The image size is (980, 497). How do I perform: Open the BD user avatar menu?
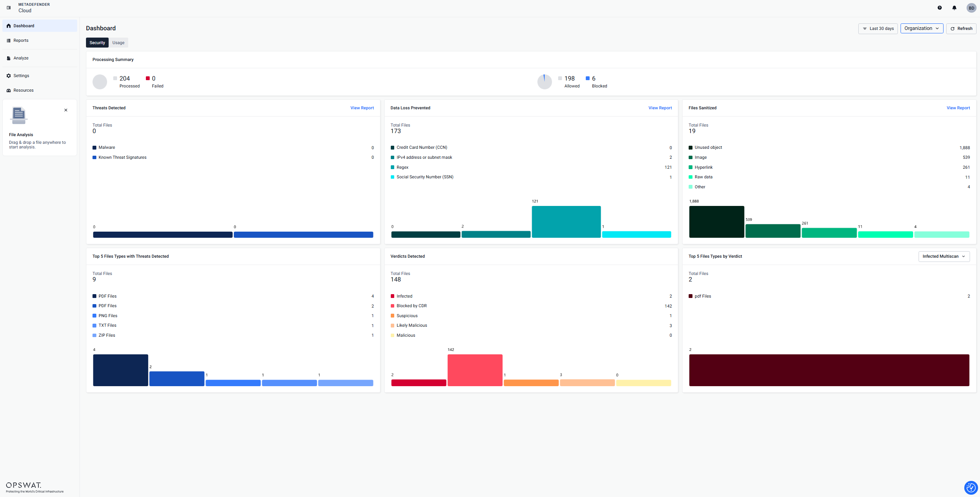pos(971,8)
